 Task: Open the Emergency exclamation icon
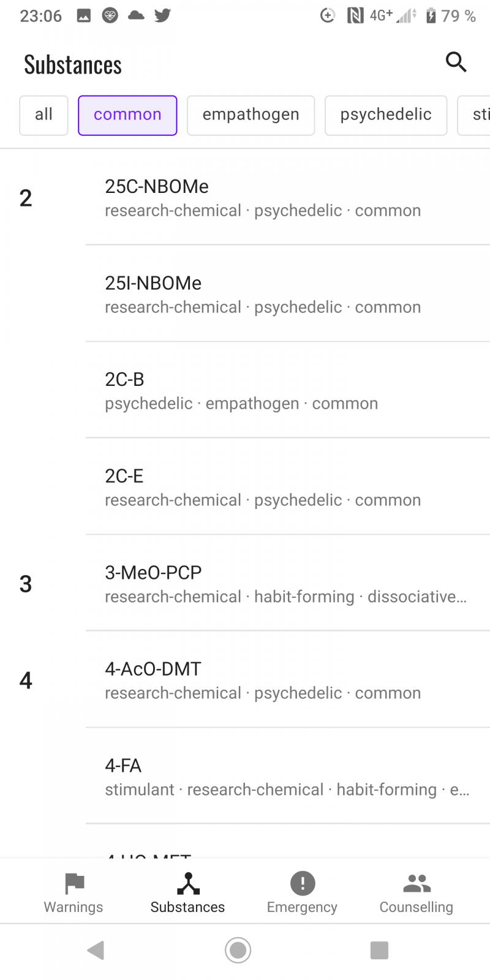point(303,884)
